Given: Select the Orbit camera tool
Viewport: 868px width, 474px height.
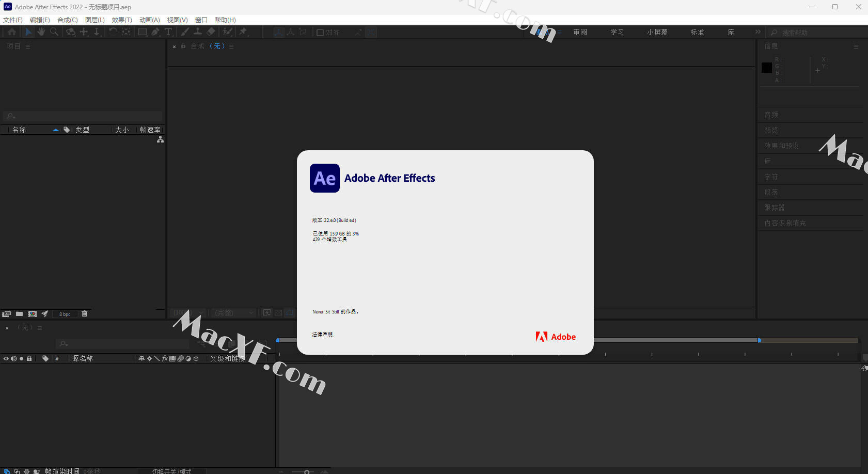Looking at the screenshot, I should [x=70, y=32].
